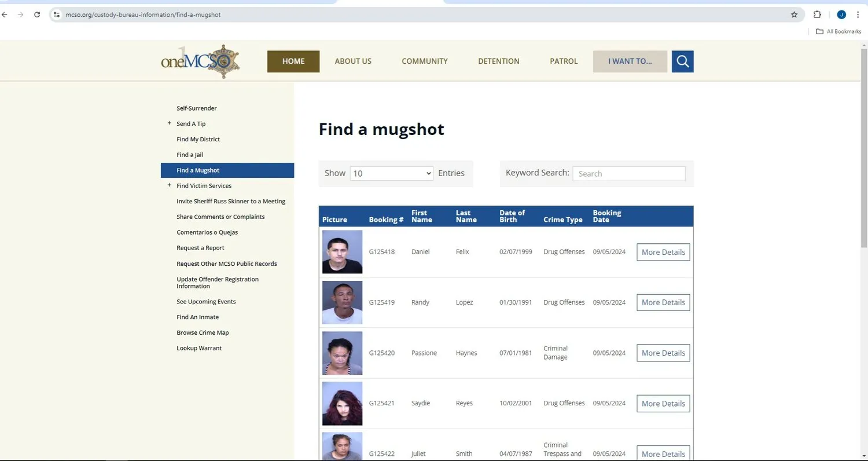
Task: Click Daniel Felix's mugshot thumbnail
Action: pos(342,252)
